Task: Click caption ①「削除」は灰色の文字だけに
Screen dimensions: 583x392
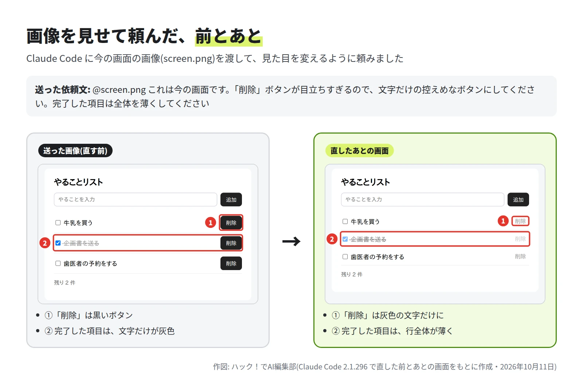Action: tap(388, 315)
